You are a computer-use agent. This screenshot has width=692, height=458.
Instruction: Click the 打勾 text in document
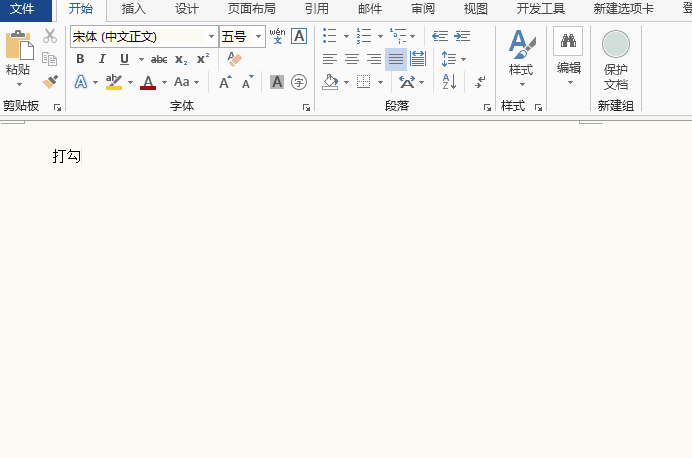click(66, 156)
